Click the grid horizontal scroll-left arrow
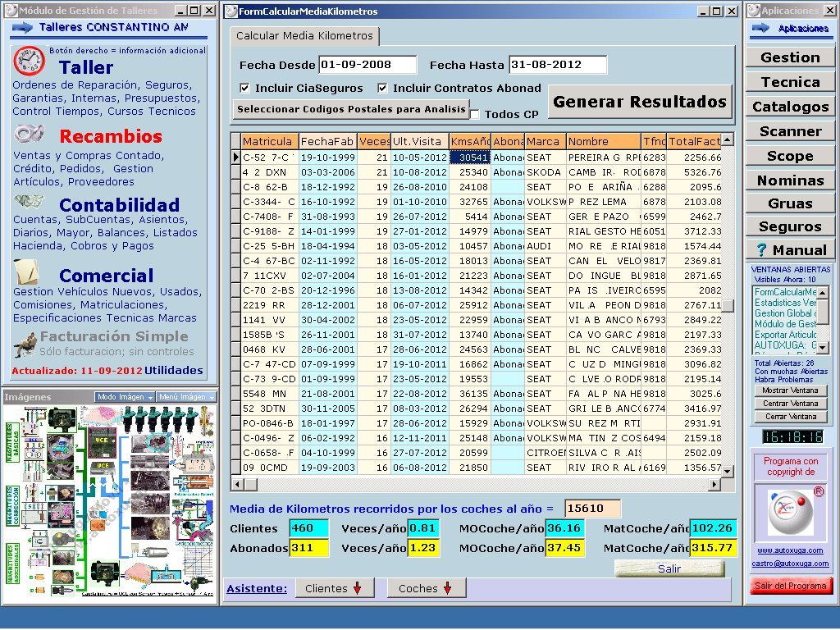 [x=238, y=484]
